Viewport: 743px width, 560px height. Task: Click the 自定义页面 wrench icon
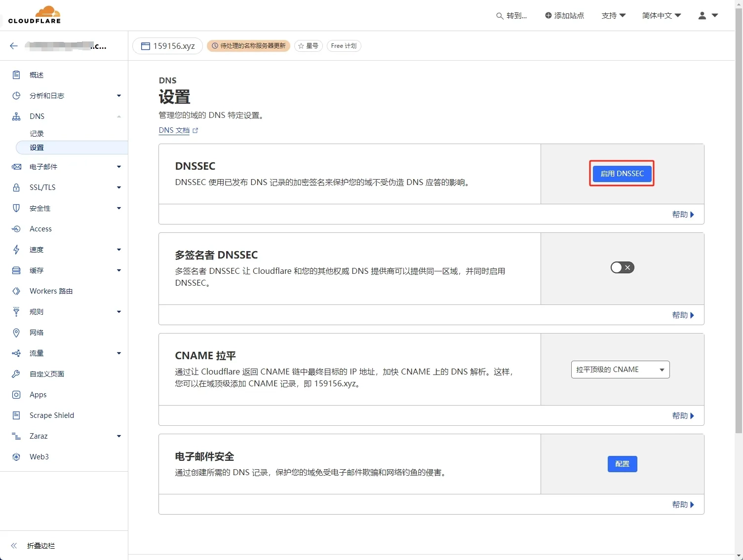16,374
